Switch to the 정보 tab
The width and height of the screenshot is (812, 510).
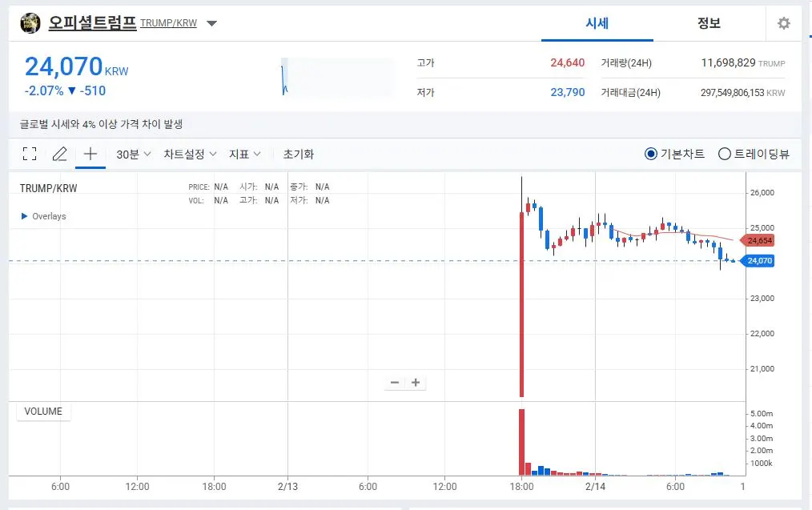[708, 23]
